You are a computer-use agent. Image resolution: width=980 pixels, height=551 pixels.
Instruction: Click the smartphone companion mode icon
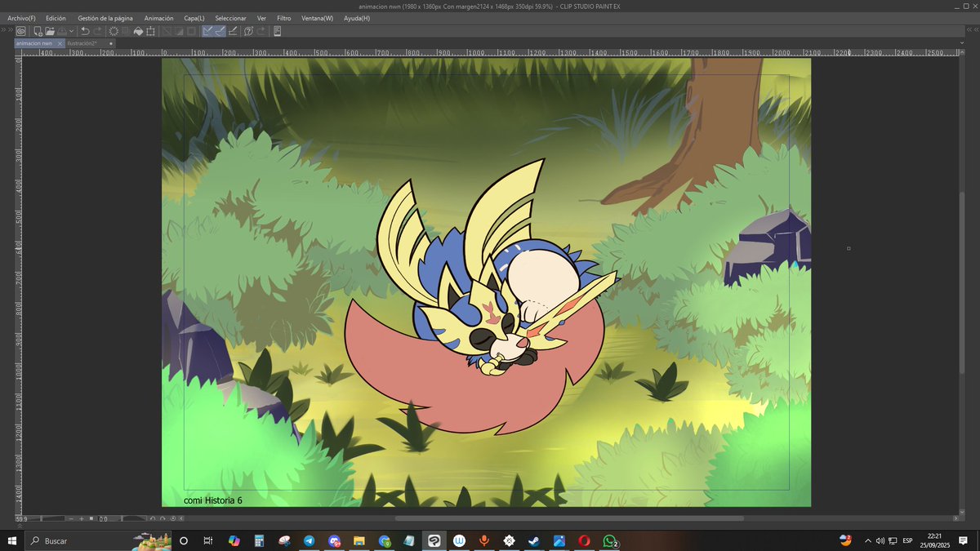[277, 31]
